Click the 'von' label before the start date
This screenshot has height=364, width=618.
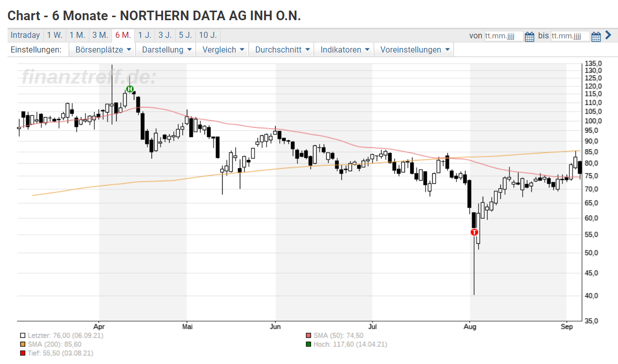tap(476, 36)
